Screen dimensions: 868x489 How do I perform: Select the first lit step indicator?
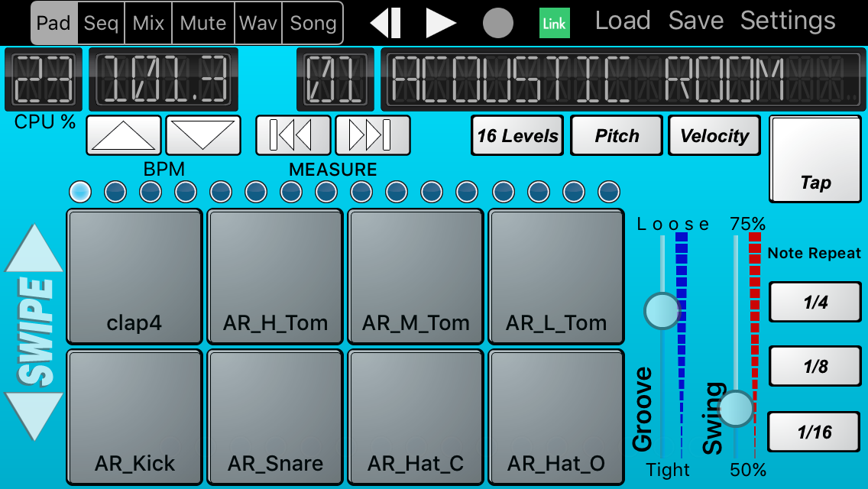[80, 192]
